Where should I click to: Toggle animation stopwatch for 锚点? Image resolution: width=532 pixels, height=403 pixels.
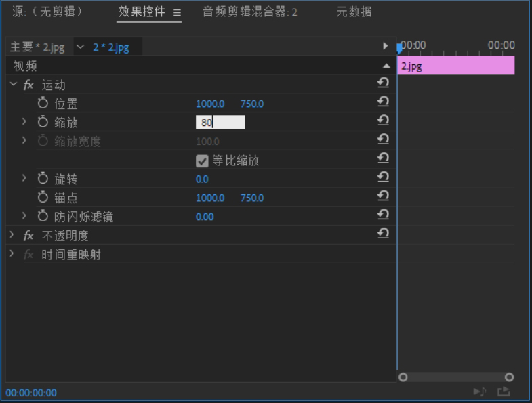pos(43,196)
